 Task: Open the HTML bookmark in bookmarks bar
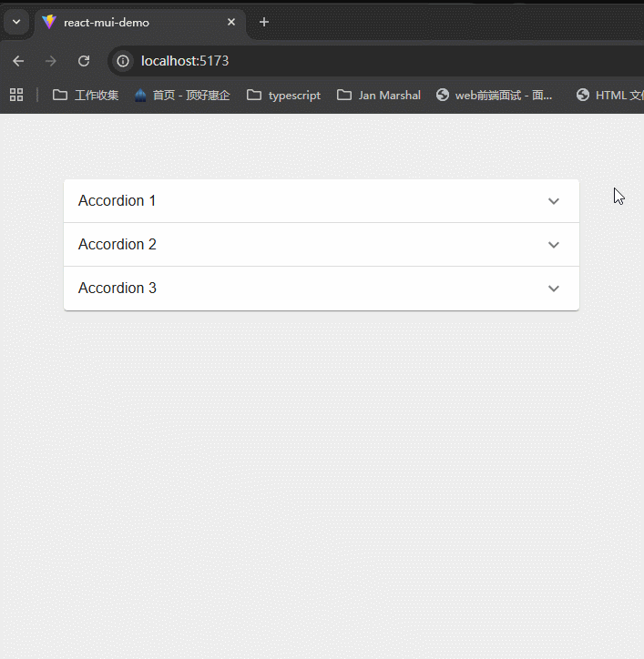610,95
